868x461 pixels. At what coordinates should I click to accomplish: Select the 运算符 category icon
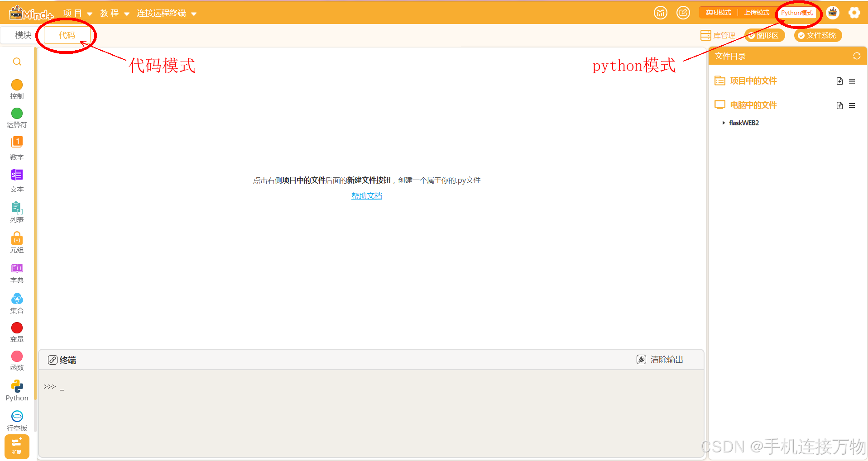point(17,113)
